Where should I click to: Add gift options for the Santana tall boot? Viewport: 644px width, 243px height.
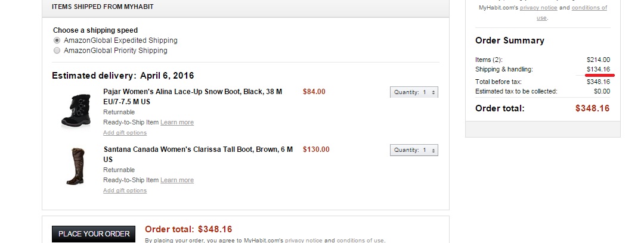pyautogui.click(x=125, y=191)
